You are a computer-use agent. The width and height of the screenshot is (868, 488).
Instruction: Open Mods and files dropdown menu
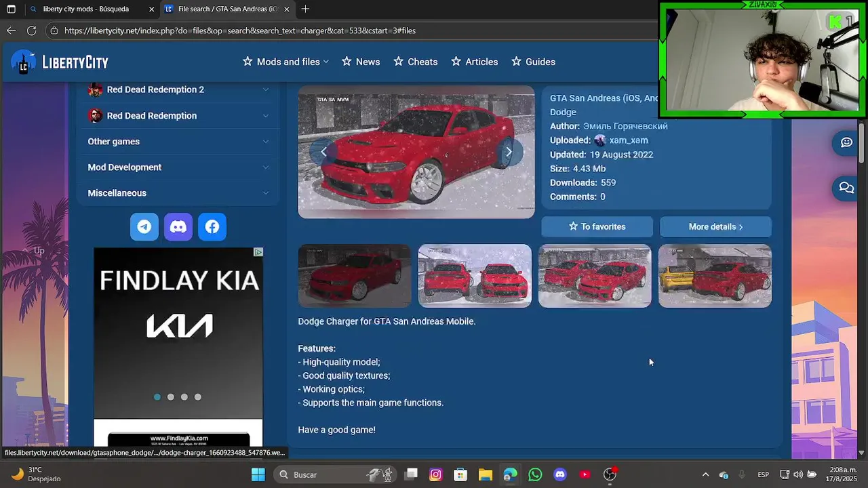point(285,62)
